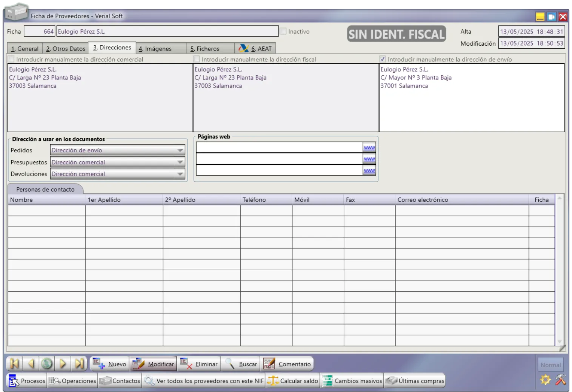Toggle manual entry of dirección de envío
This screenshot has width=572, height=392.
tap(383, 59)
